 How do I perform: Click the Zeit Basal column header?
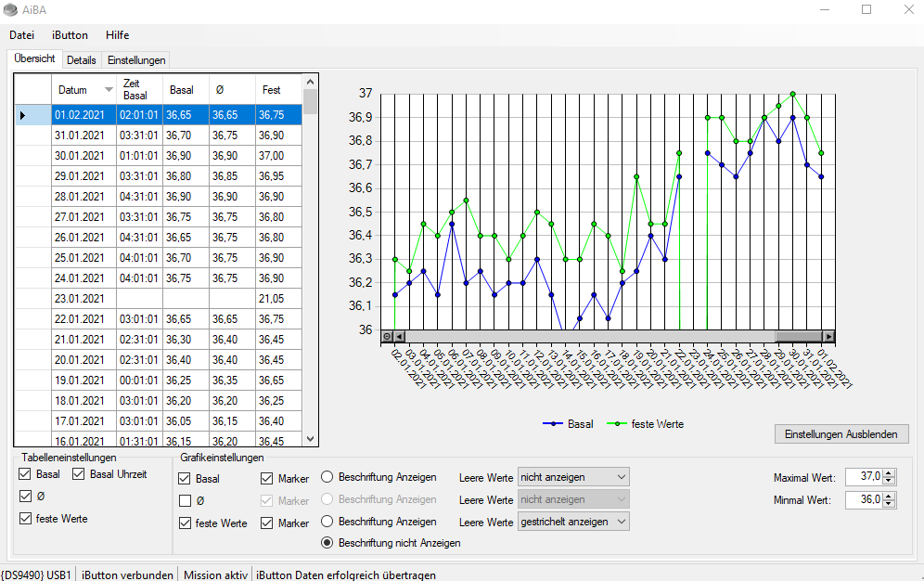click(139, 90)
